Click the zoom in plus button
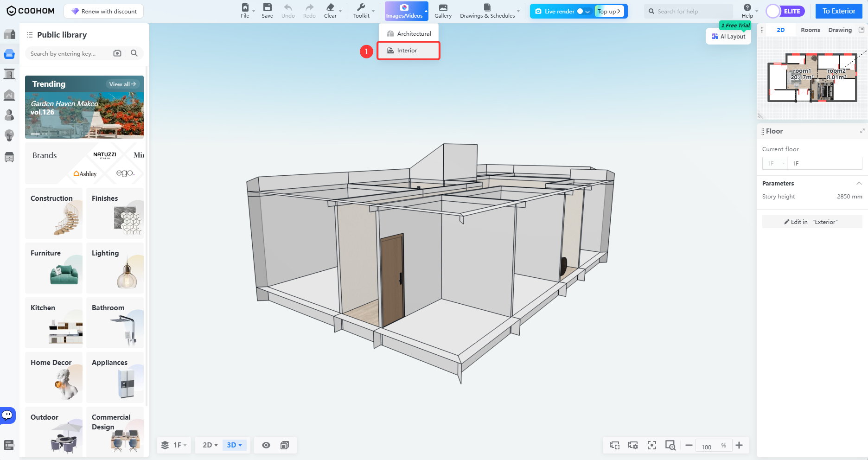This screenshot has width=868, height=460. click(x=739, y=446)
